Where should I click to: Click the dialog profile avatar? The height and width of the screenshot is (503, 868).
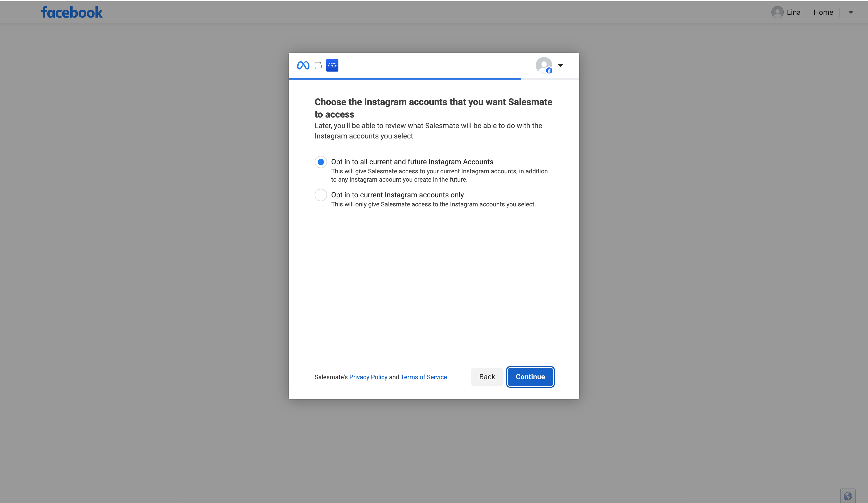(x=544, y=65)
